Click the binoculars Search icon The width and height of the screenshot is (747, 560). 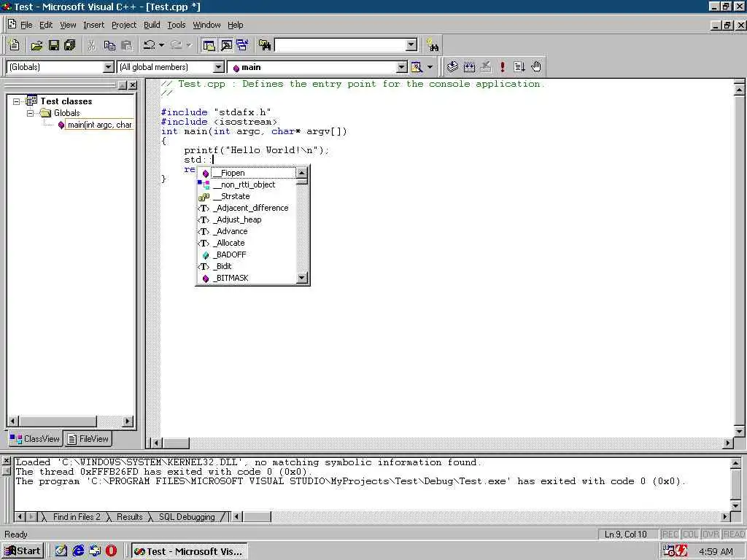pyautogui.click(x=433, y=45)
